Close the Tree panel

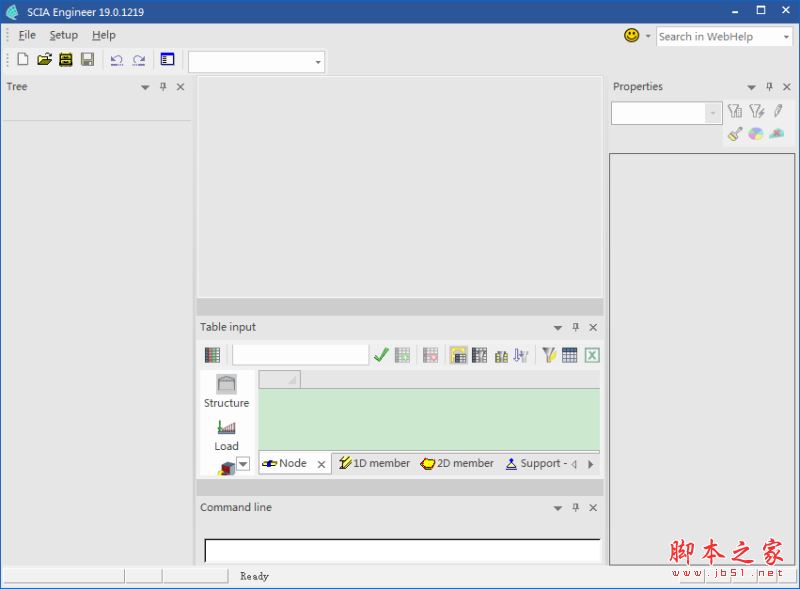tap(180, 87)
